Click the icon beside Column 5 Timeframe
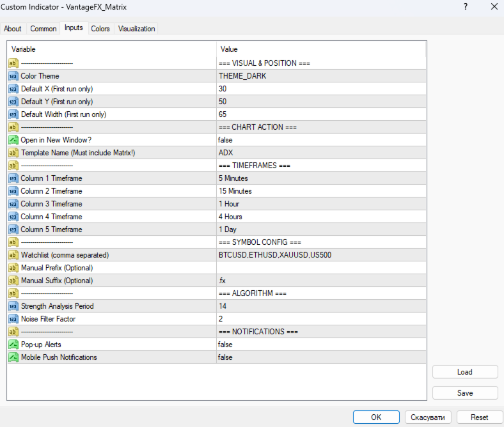 tap(13, 229)
